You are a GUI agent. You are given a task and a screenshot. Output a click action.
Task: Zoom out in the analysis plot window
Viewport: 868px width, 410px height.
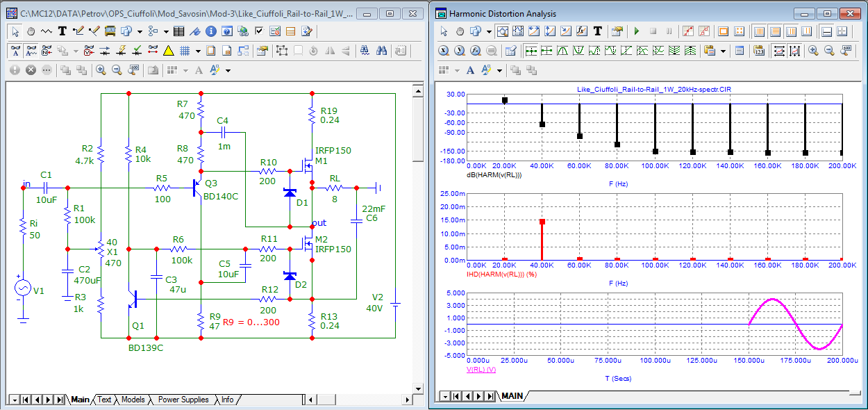tap(829, 50)
